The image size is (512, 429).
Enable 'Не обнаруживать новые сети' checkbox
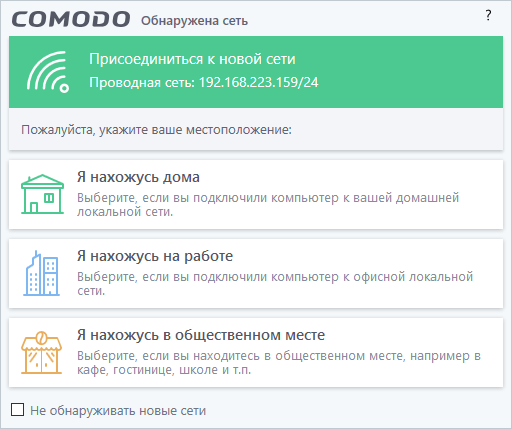click(17, 410)
